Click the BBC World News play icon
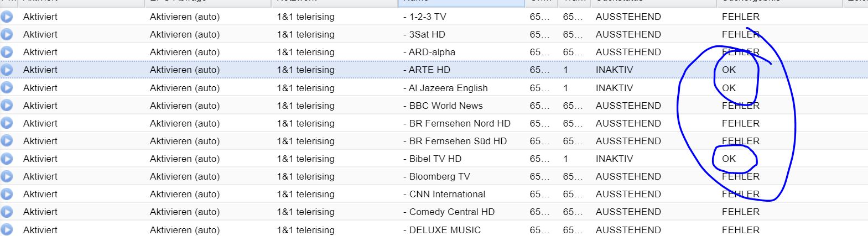Screen dimensions: 868x236 tap(7, 106)
